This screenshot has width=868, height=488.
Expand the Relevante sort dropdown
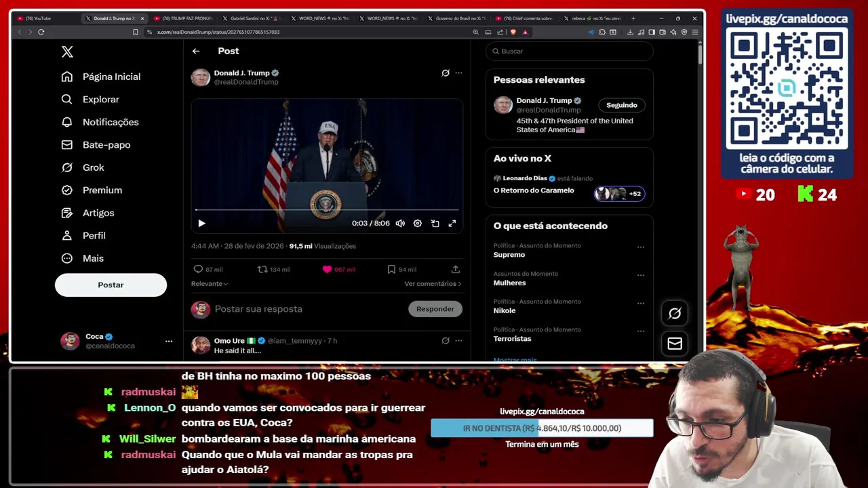pyautogui.click(x=210, y=283)
